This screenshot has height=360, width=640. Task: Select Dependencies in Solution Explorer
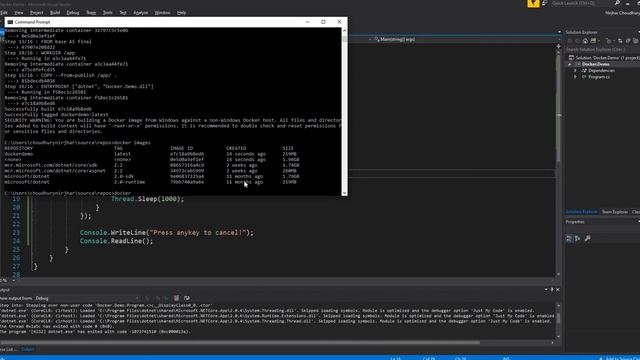(601, 71)
